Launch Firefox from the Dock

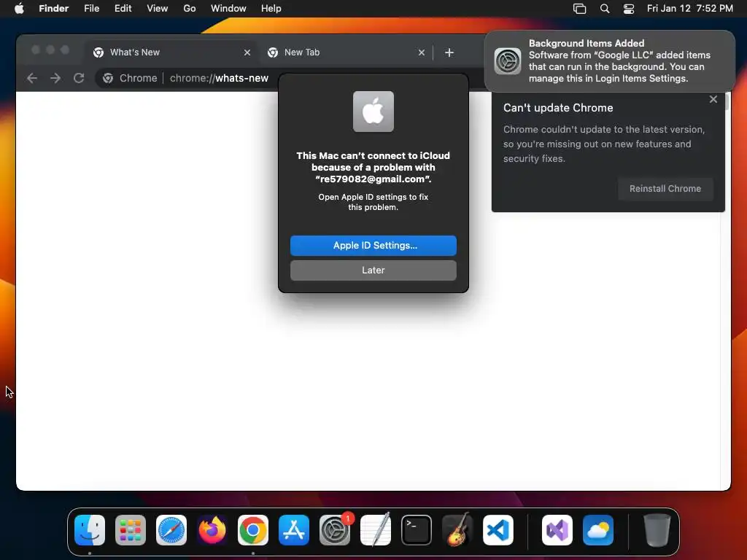point(212,530)
